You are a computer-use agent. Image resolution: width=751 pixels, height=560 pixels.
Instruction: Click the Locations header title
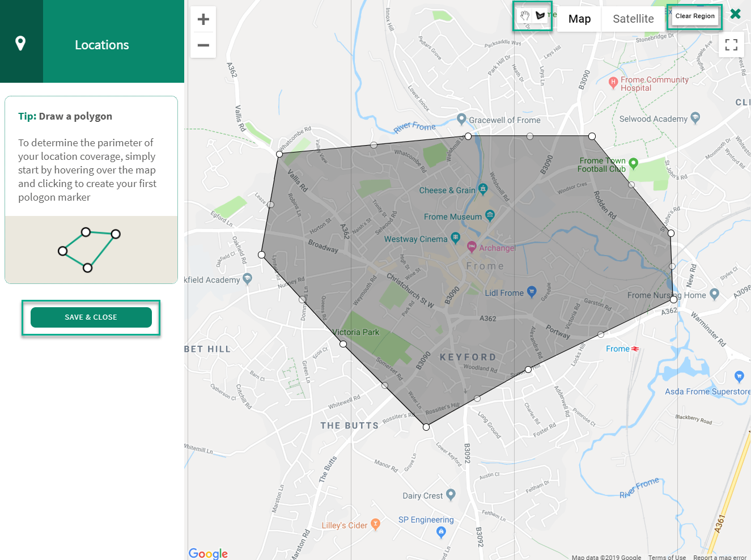tap(102, 45)
